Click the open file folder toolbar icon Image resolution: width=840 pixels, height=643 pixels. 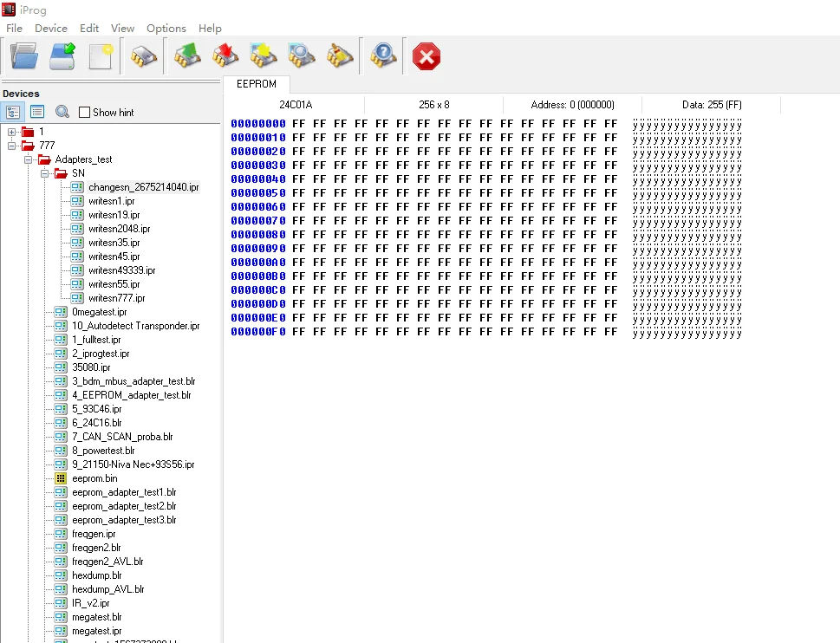click(x=24, y=56)
